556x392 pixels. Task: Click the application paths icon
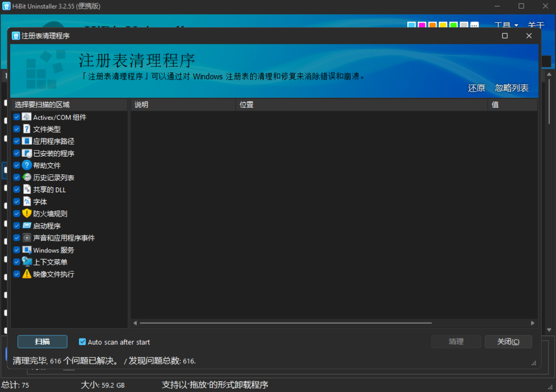(27, 141)
